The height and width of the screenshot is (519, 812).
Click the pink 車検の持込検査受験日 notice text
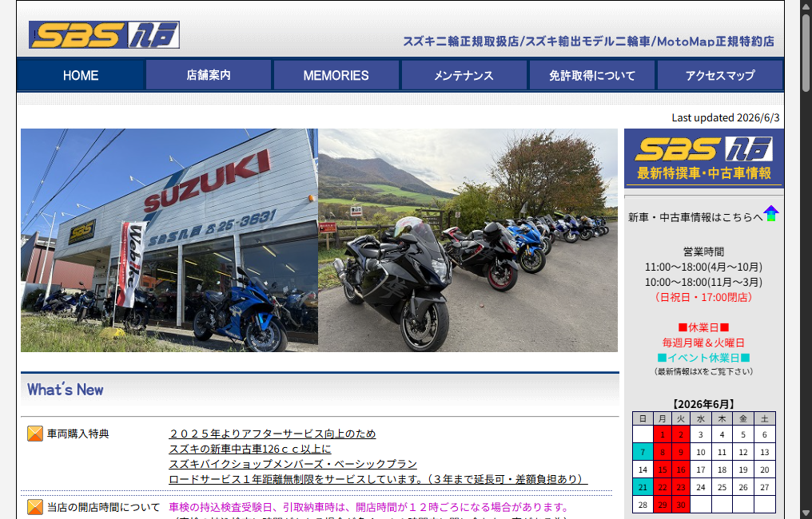point(368,507)
